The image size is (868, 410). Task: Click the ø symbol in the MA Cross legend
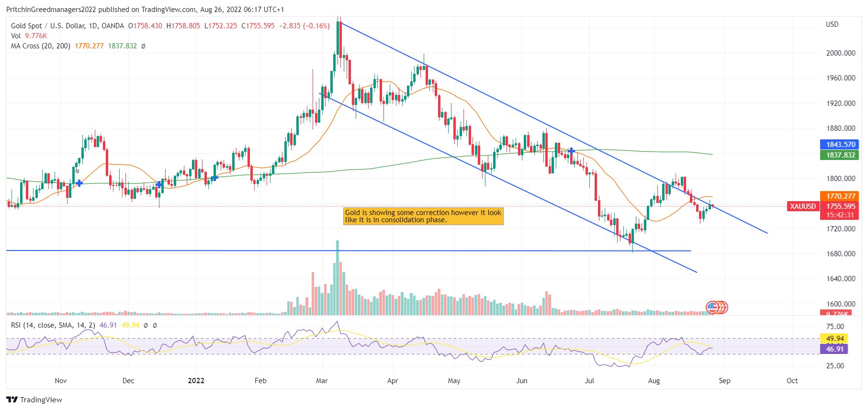(144, 46)
